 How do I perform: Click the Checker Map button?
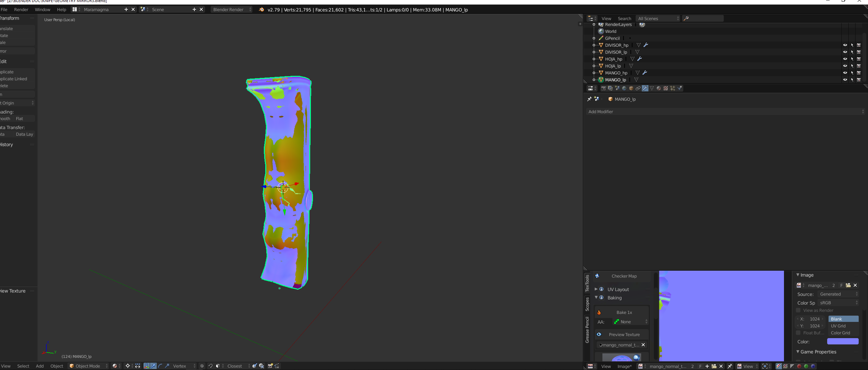click(624, 276)
